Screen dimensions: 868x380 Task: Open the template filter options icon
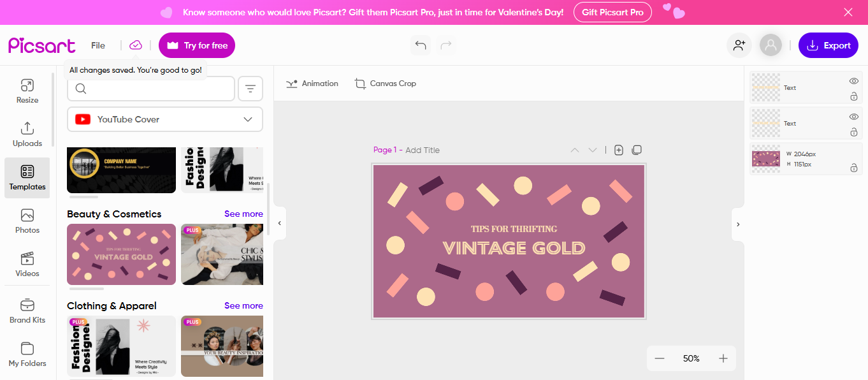[x=250, y=89]
